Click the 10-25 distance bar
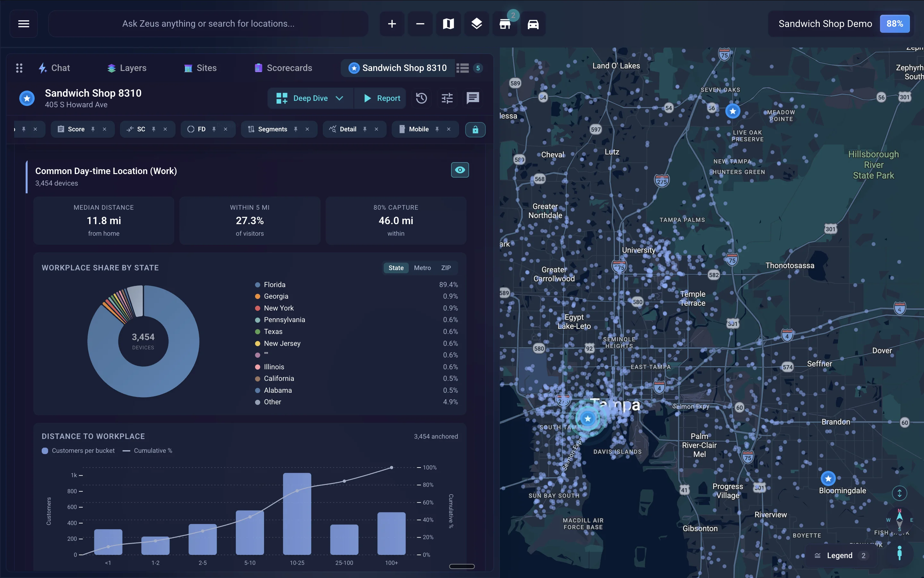924x578 pixels. click(x=297, y=514)
